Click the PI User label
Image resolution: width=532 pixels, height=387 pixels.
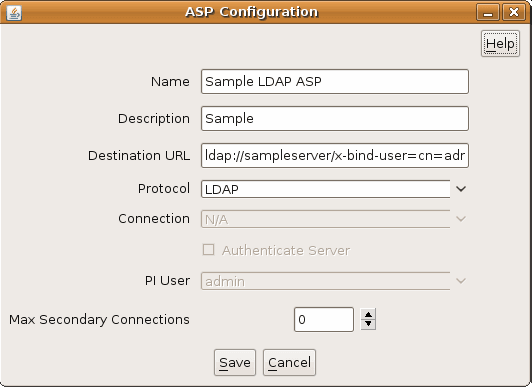167,280
